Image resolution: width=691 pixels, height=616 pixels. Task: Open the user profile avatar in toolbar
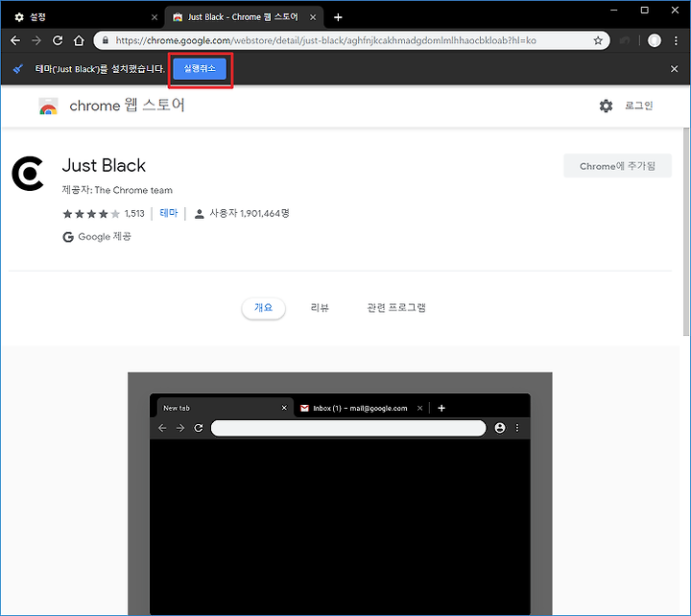pyautogui.click(x=654, y=40)
